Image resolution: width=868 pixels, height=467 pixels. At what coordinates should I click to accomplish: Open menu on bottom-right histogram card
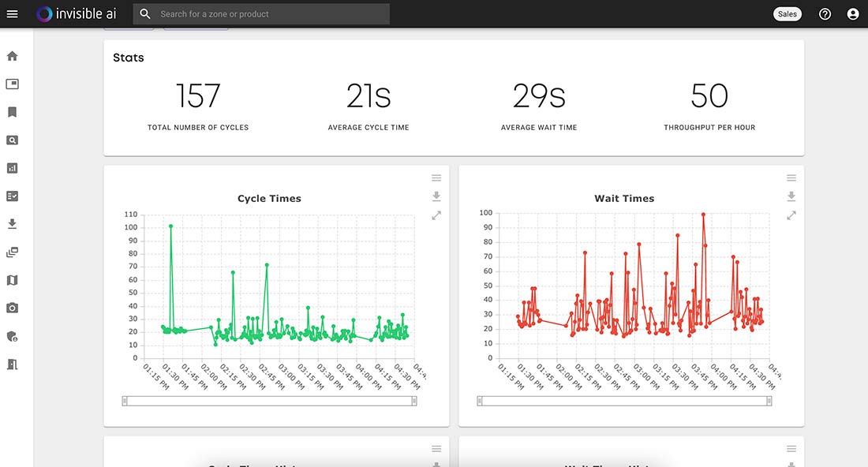click(791, 449)
